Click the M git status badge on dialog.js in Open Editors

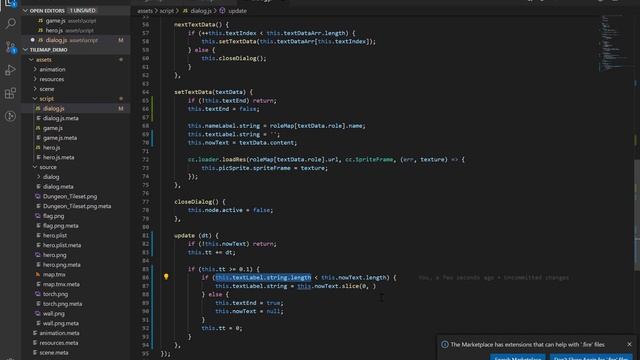[x=121, y=40]
